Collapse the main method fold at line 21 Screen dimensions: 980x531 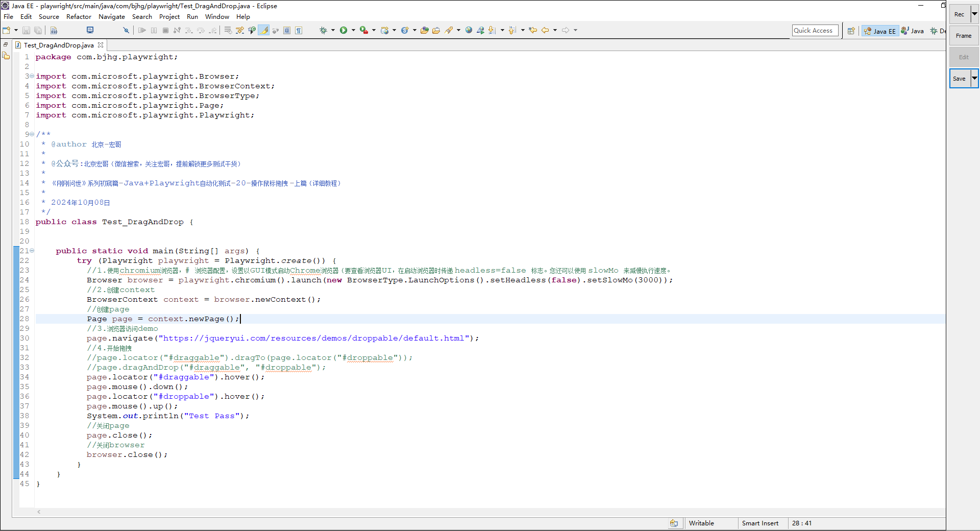pyautogui.click(x=32, y=251)
